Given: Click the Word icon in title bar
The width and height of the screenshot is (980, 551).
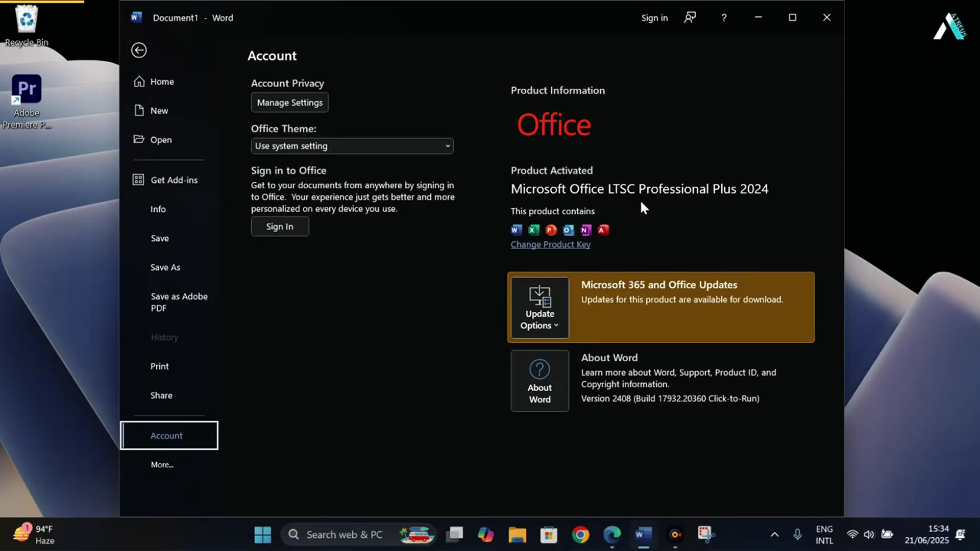Looking at the screenshot, I should tap(136, 17).
